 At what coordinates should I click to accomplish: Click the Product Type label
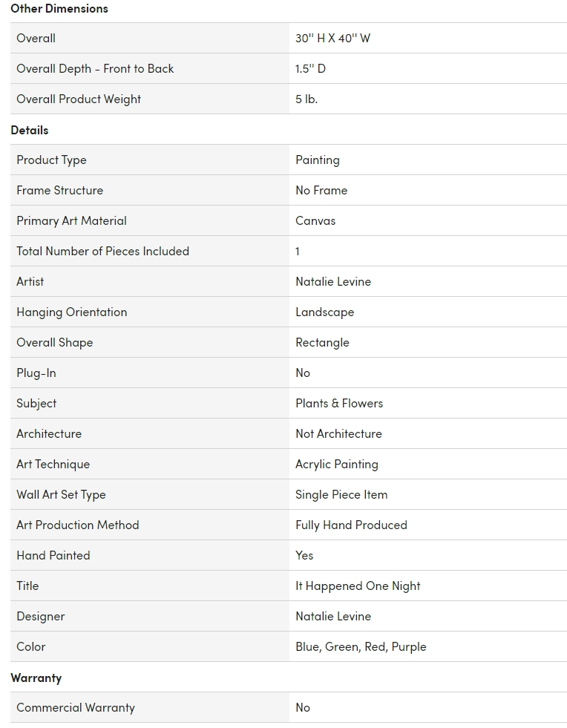(51, 160)
